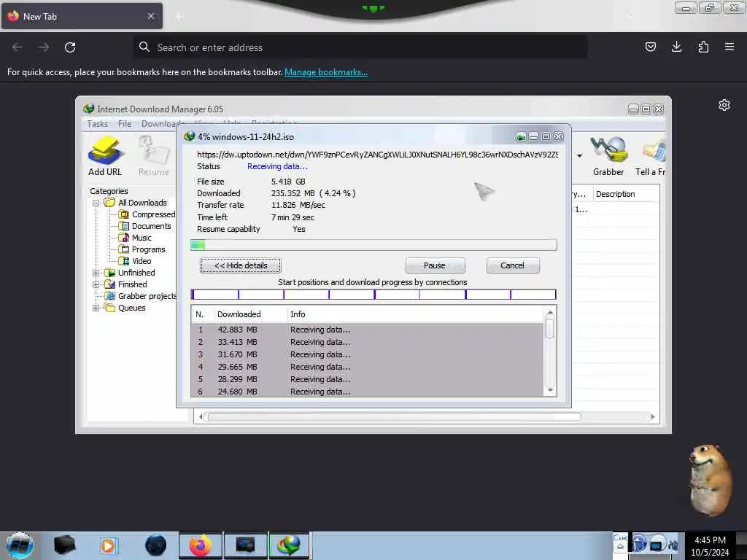Focus the Search or enter address field

click(360, 47)
